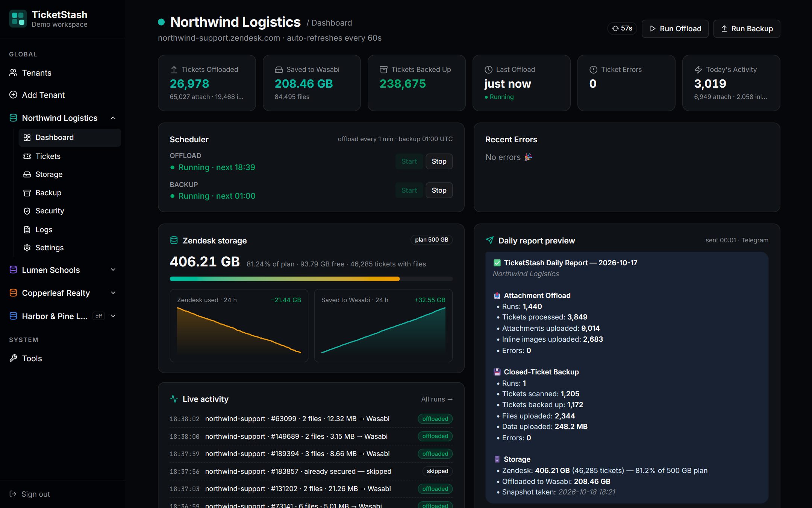Click the TicketStash logo icon
Image resolution: width=812 pixels, height=508 pixels.
pos(18,19)
